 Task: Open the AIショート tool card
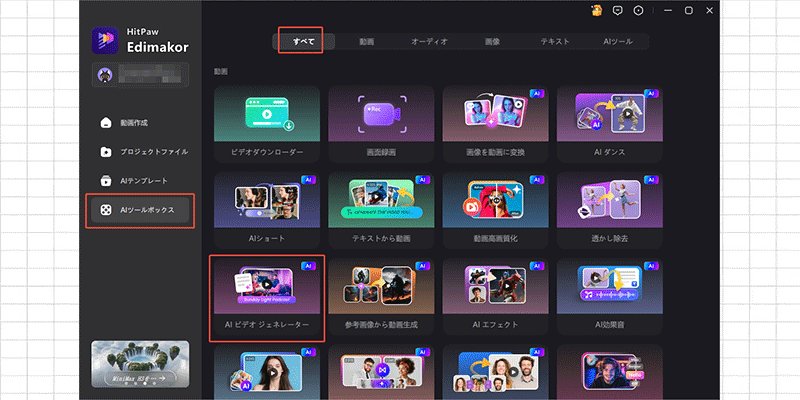(267, 210)
